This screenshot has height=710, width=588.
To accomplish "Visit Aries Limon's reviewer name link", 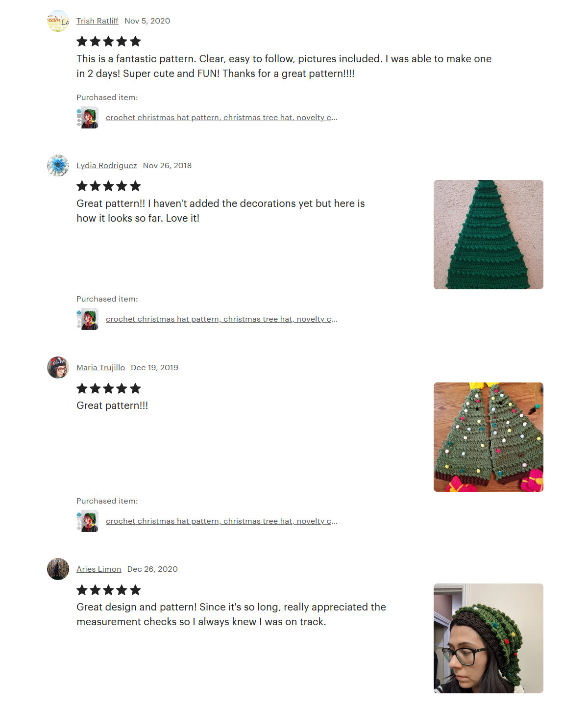I will [98, 569].
